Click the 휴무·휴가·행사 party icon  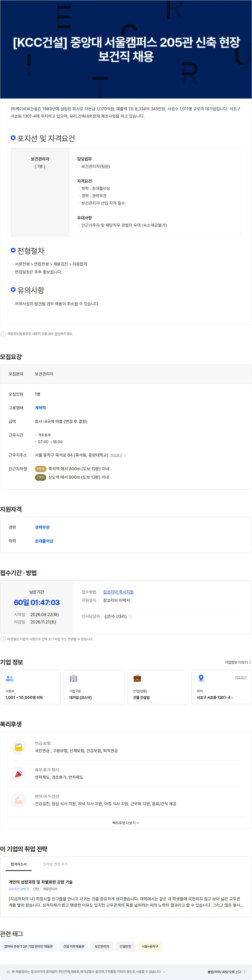pos(19,773)
